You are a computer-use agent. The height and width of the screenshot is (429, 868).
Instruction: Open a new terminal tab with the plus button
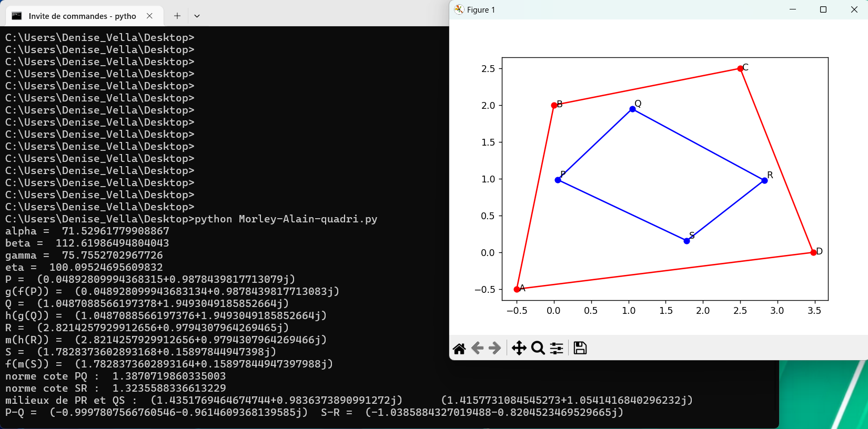pos(177,16)
